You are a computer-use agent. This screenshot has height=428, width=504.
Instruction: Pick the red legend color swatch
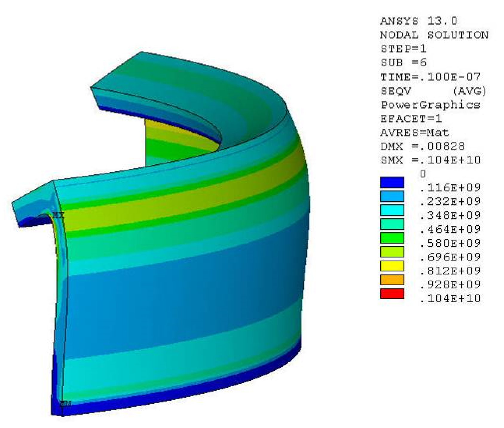(x=392, y=294)
